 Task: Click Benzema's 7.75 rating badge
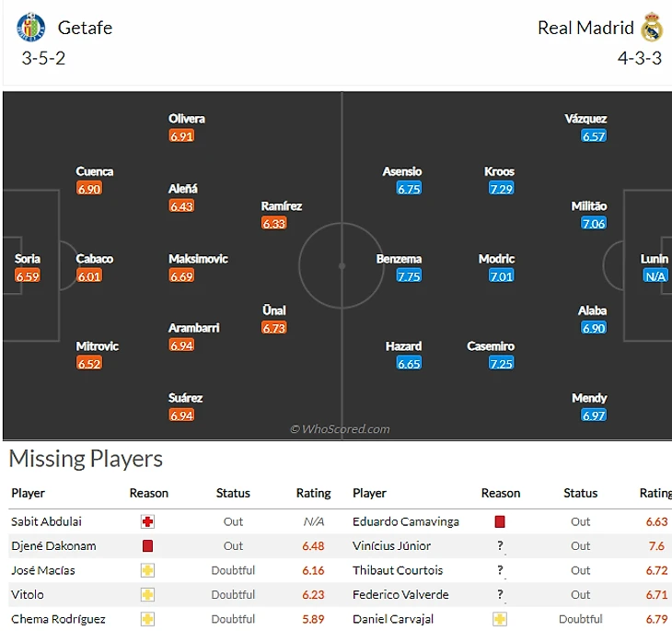(409, 275)
